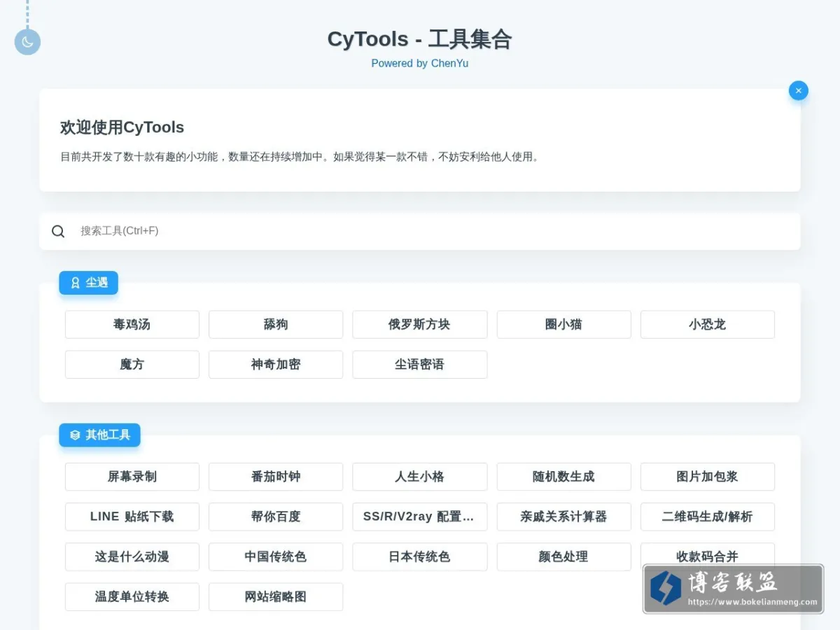Open the 亲戚关系计算器 tool
This screenshot has height=630, width=840.
(564, 517)
